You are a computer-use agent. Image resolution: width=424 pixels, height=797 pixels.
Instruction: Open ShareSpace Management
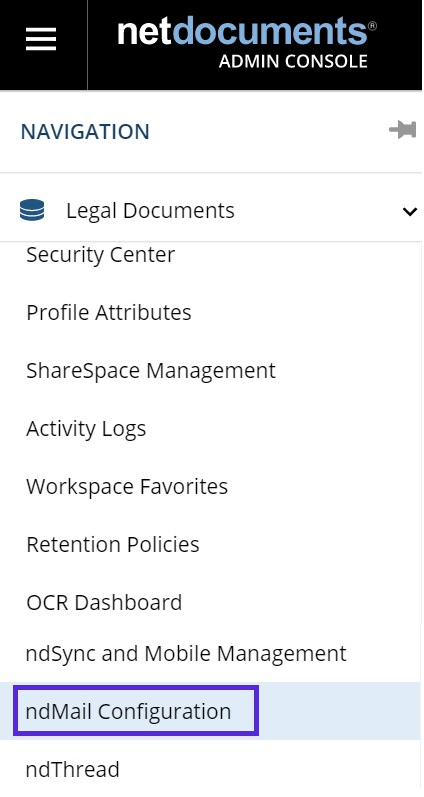[151, 371]
